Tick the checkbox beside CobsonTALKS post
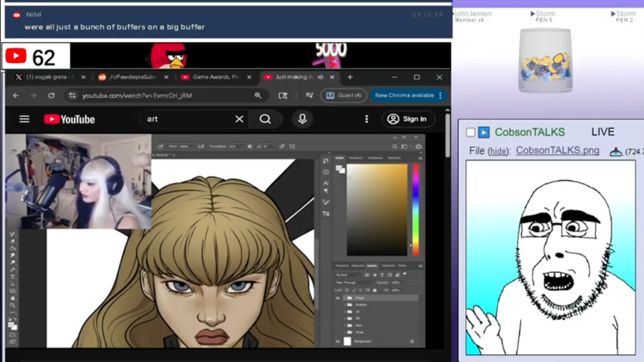The height and width of the screenshot is (362, 644). [470, 132]
